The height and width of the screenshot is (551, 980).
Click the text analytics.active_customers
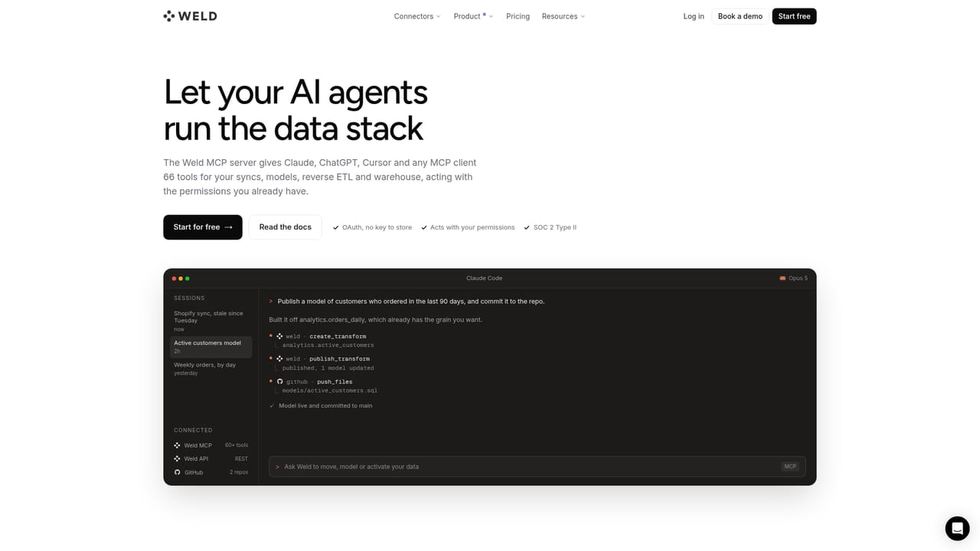point(328,345)
